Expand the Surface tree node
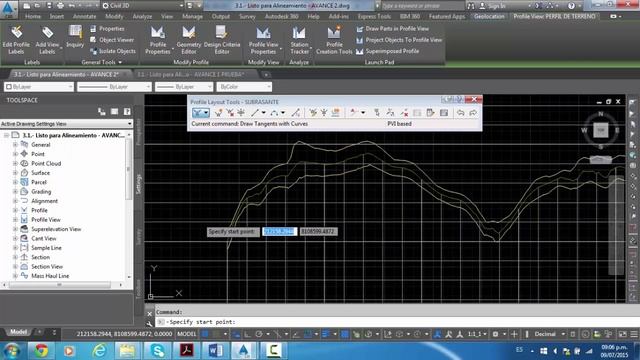Image resolution: width=640 pixels, height=360 pixels. click(x=15, y=173)
